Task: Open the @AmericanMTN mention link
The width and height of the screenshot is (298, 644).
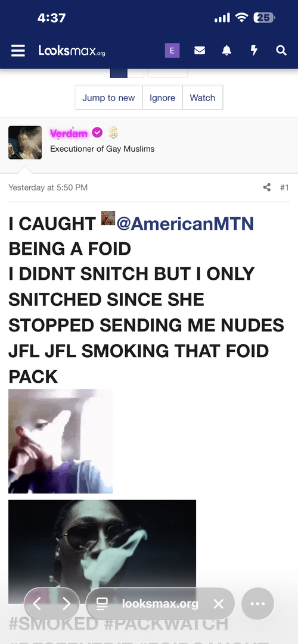Action: tap(185, 224)
